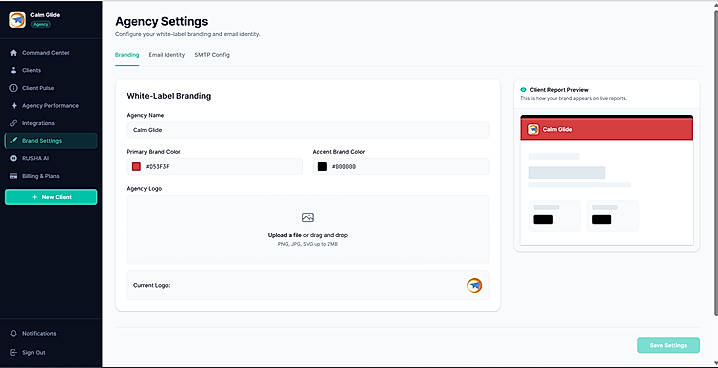This screenshot has height=368, width=718.
Task: Open Notifications at sidebar bottom
Action: pyautogui.click(x=51, y=334)
